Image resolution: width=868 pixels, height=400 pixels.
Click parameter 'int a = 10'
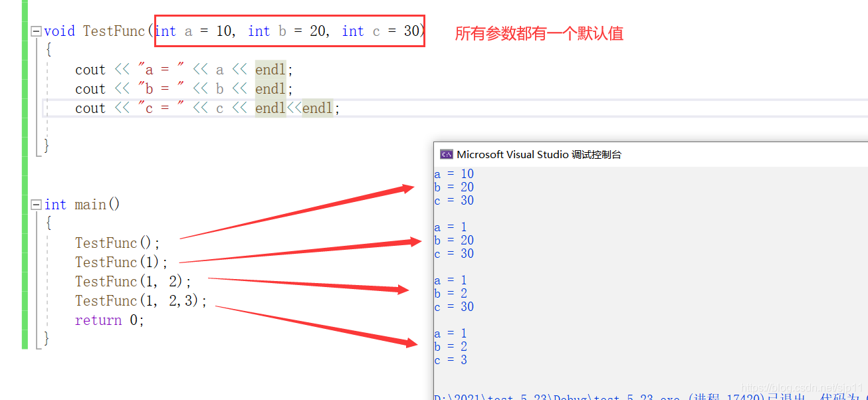pyautogui.click(x=193, y=31)
